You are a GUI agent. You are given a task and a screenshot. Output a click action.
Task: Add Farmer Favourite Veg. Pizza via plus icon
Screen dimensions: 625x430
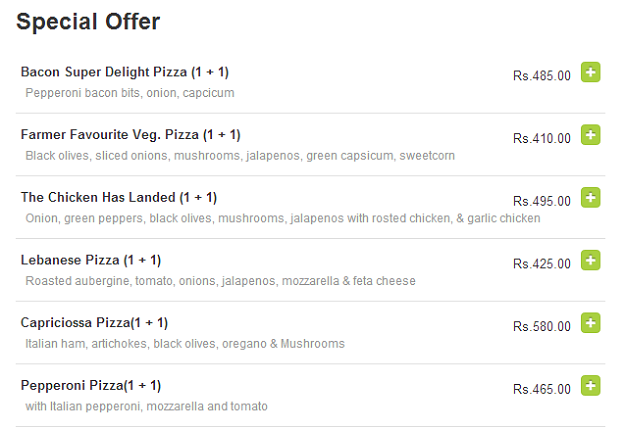[x=590, y=135]
